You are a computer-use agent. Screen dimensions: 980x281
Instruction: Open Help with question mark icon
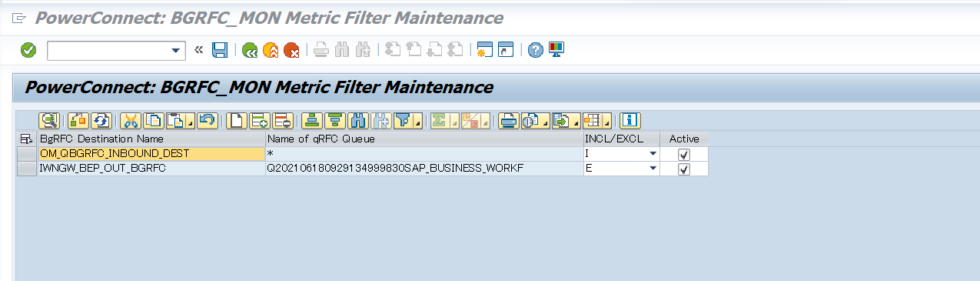[x=536, y=50]
